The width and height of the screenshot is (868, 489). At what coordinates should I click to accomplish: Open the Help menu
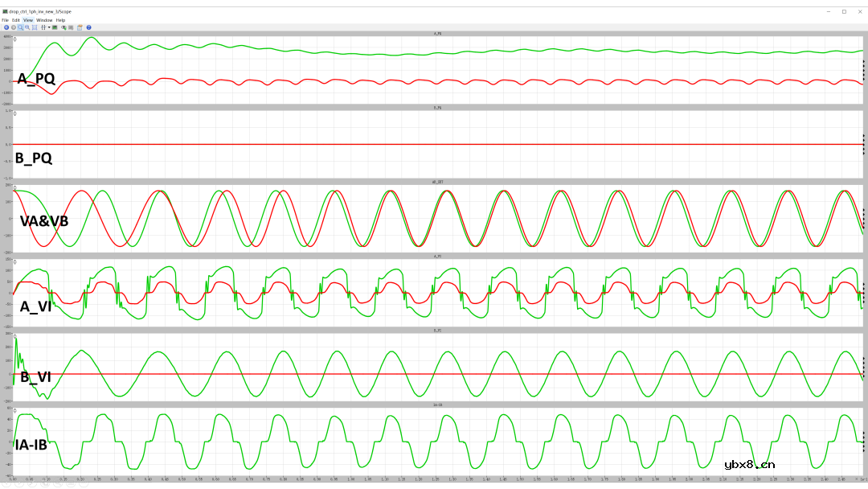pyautogui.click(x=60, y=20)
